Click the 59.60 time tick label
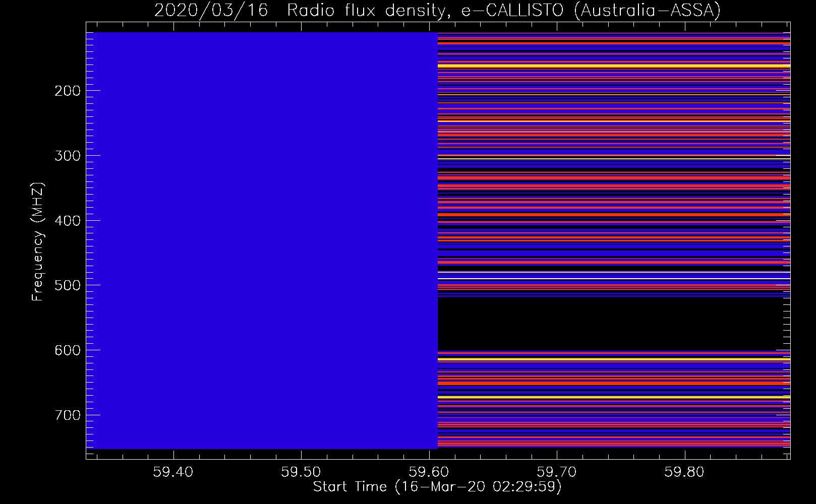 pos(429,472)
